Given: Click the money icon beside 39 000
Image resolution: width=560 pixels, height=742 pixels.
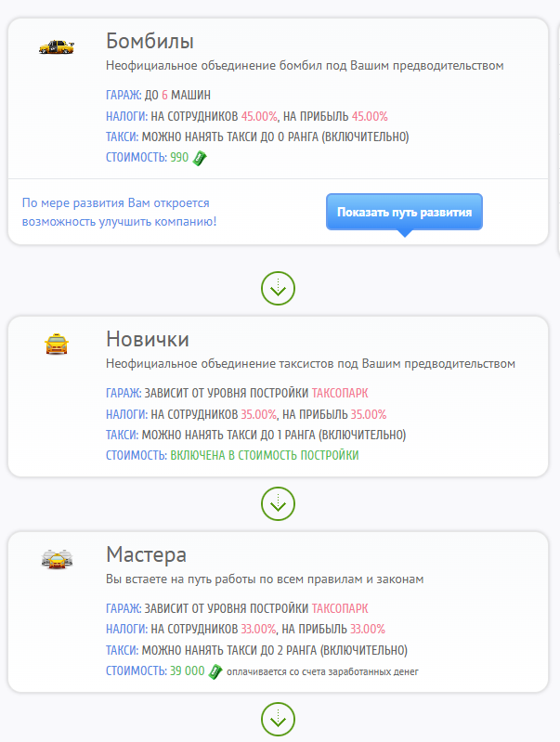Looking at the screenshot, I should coord(215,671).
